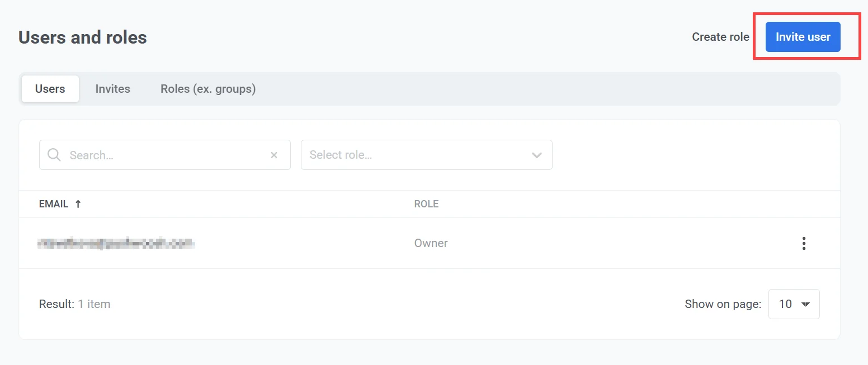868x365 pixels.
Task: Expand the Select role chevron arrow
Action: (x=537, y=155)
